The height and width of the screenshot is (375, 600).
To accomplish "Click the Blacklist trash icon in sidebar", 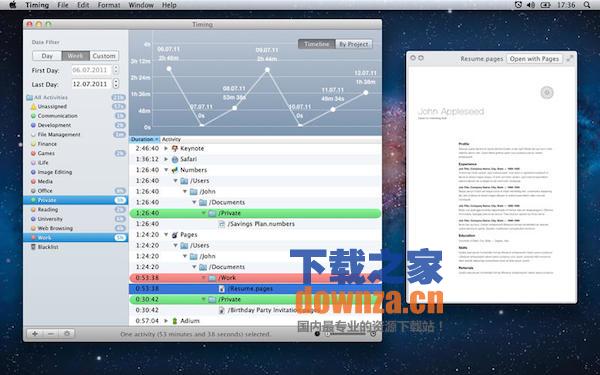I will [x=33, y=247].
